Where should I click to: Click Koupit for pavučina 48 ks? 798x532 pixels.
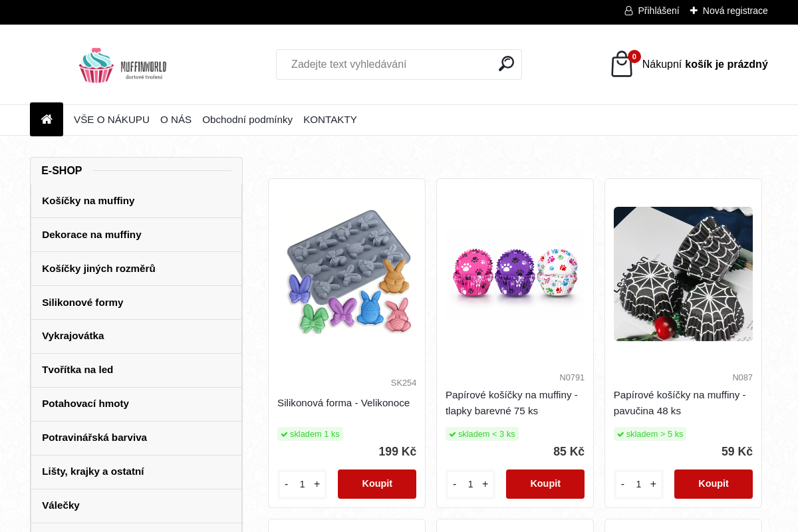point(714,484)
